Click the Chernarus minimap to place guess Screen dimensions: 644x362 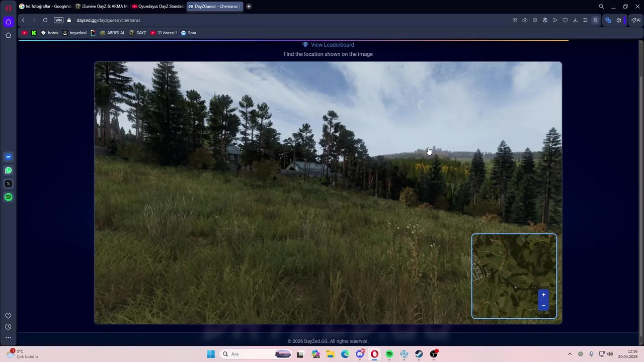(514, 276)
